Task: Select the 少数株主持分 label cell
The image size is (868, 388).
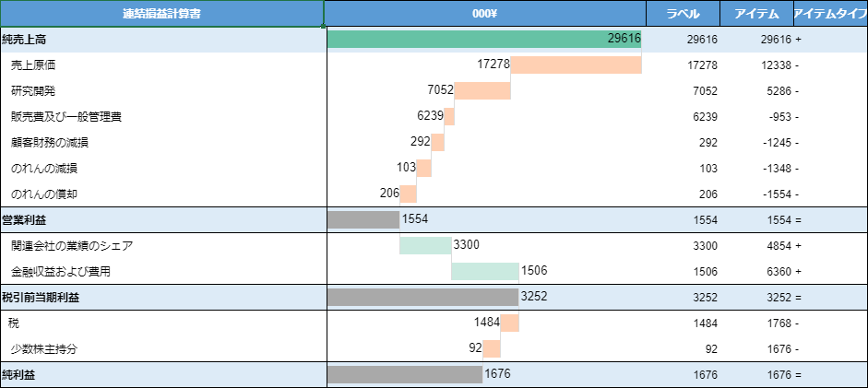Action: 44,348
